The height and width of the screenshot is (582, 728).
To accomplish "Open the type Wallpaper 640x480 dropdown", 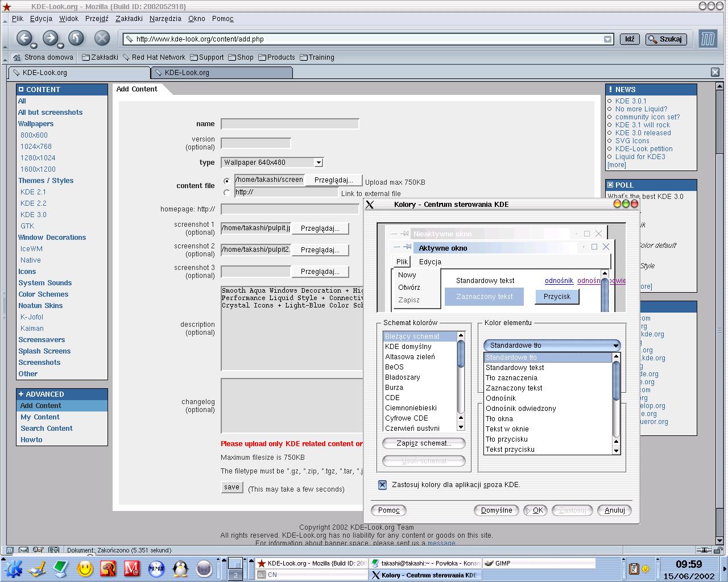I will pyautogui.click(x=272, y=163).
